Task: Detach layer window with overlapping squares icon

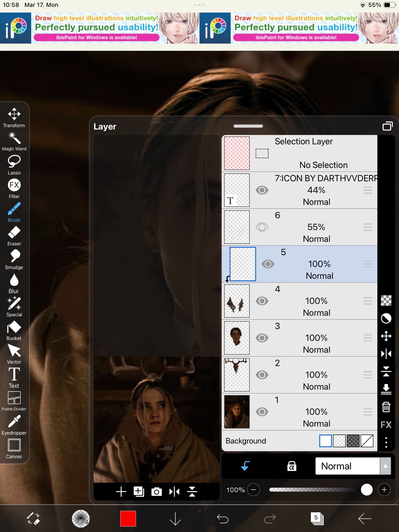Action: pyautogui.click(x=388, y=126)
